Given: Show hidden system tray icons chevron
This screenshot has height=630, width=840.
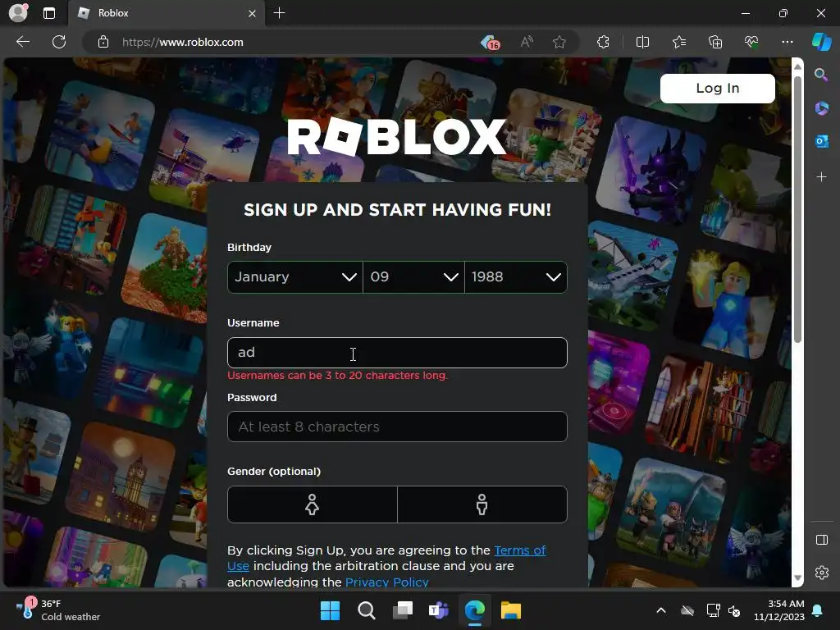Looking at the screenshot, I should 661,610.
